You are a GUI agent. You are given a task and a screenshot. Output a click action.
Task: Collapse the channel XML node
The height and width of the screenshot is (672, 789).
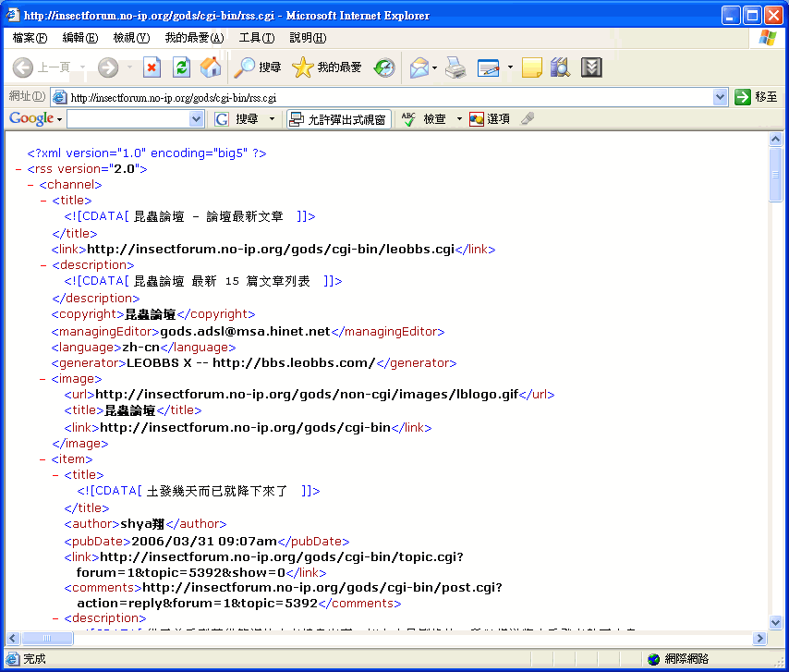(x=30, y=185)
